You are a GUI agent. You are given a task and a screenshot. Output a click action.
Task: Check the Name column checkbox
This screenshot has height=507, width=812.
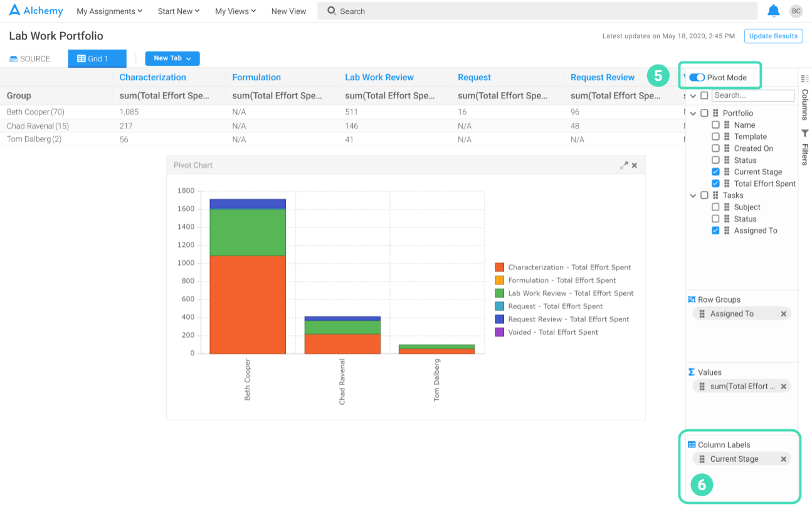715,125
